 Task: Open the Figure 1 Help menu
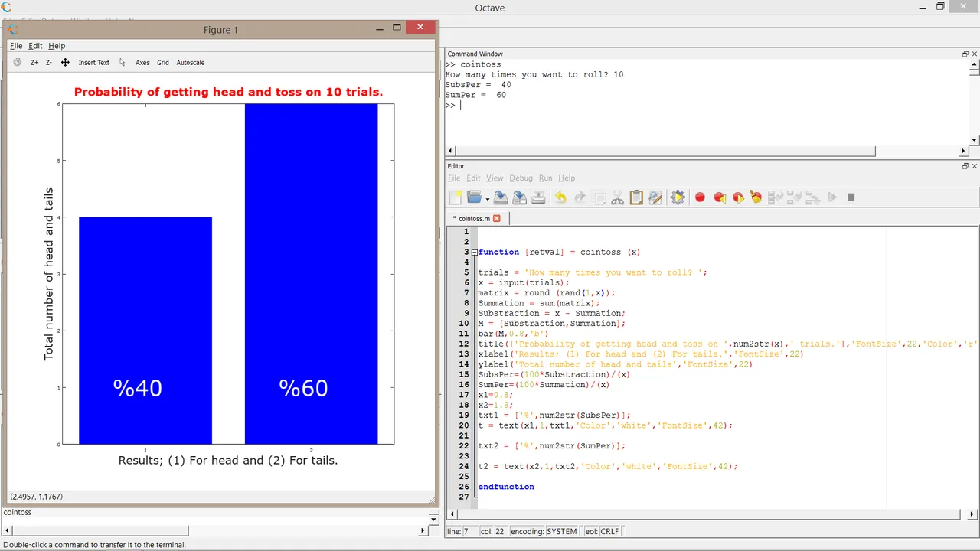[57, 46]
